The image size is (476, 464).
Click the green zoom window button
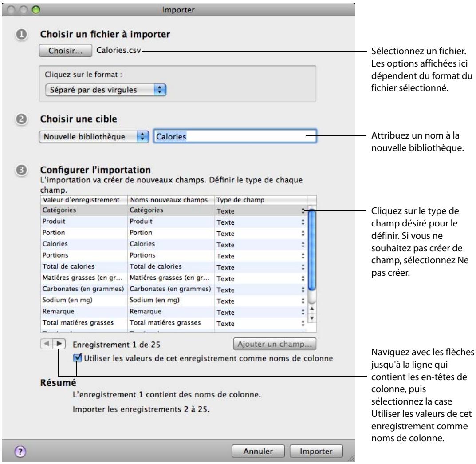[x=36, y=10]
